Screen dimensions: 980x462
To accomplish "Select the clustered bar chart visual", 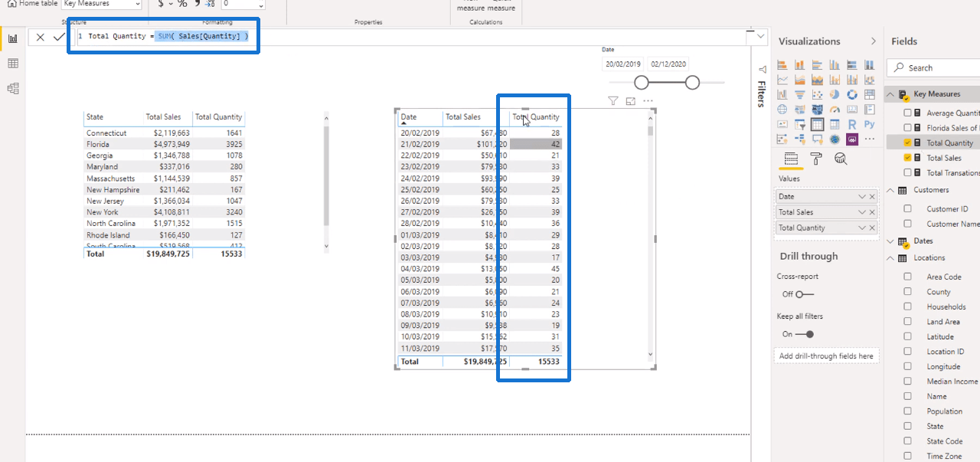I will coord(817,65).
